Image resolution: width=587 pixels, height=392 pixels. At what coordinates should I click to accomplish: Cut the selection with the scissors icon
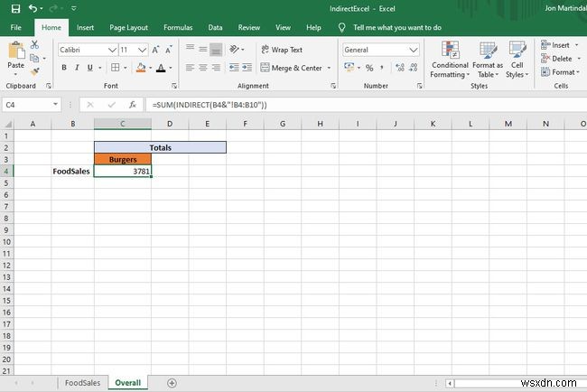[x=34, y=44]
